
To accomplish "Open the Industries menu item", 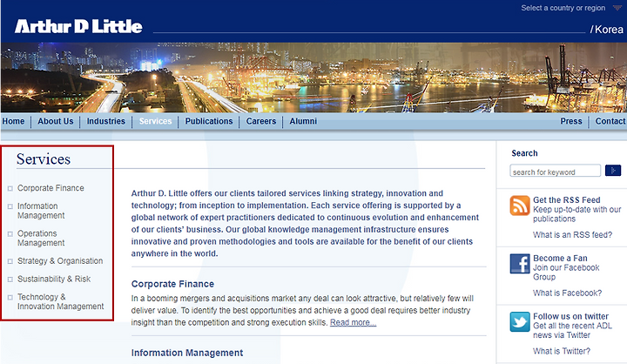I will [x=106, y=121].
